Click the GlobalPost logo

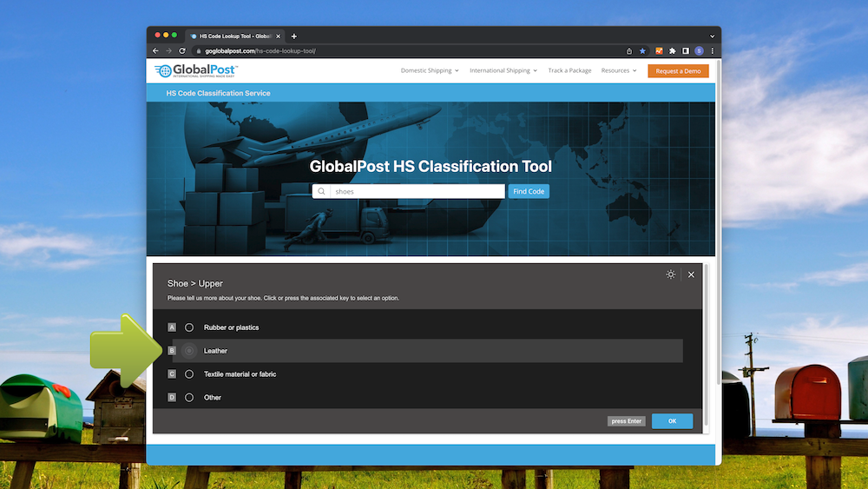195,71
